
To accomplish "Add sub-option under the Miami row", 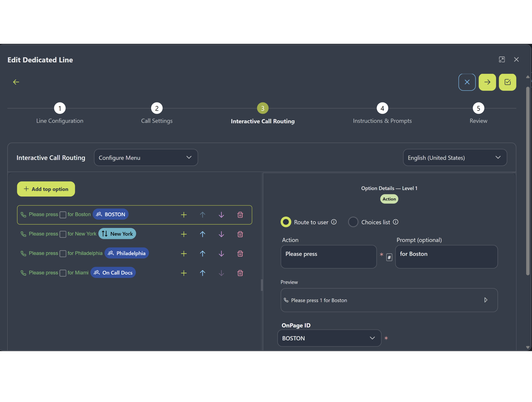I will point(184,273).
